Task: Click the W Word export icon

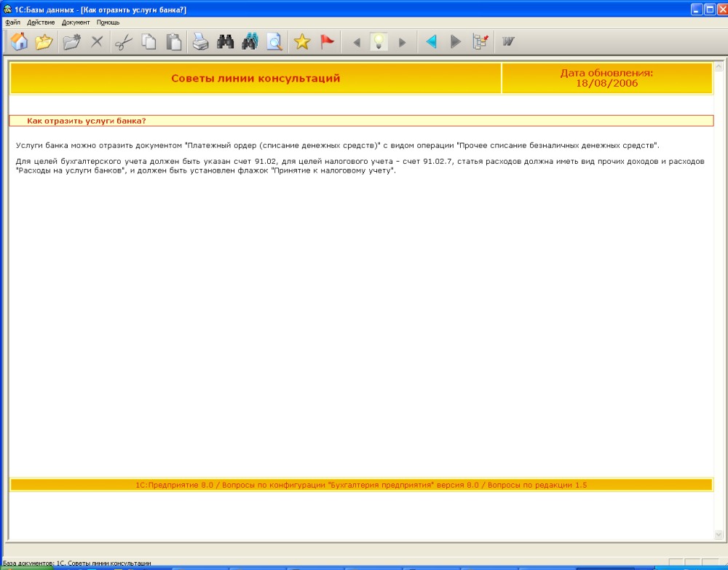Action: point(508,42)
